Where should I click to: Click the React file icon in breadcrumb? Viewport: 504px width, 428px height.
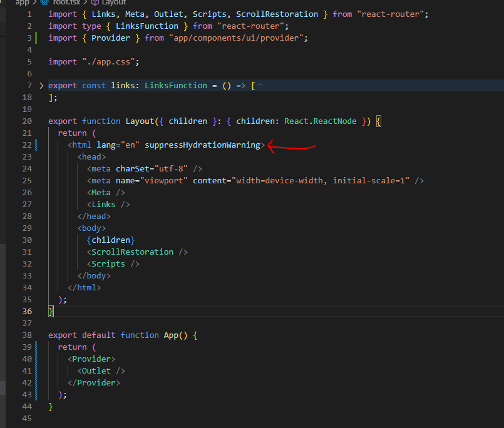coord(44,3)
